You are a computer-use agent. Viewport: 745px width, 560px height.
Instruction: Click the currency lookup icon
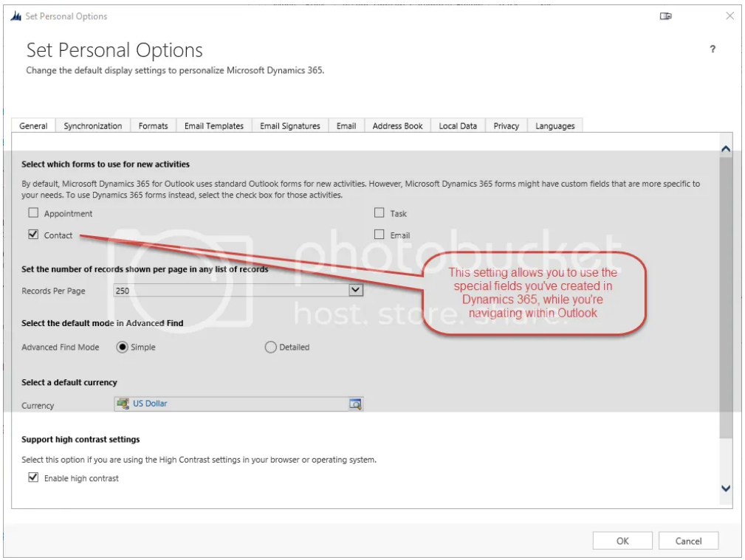click(x=355, y=404)
